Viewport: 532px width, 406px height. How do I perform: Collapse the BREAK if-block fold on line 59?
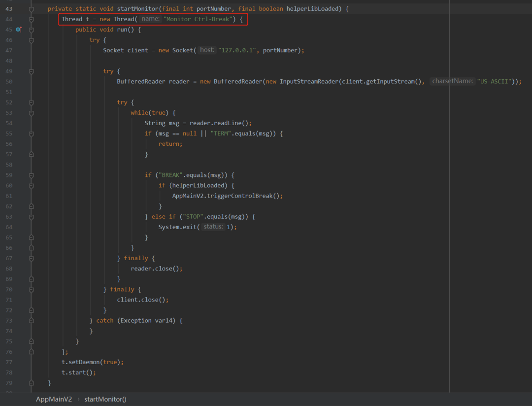click(31, 175)
